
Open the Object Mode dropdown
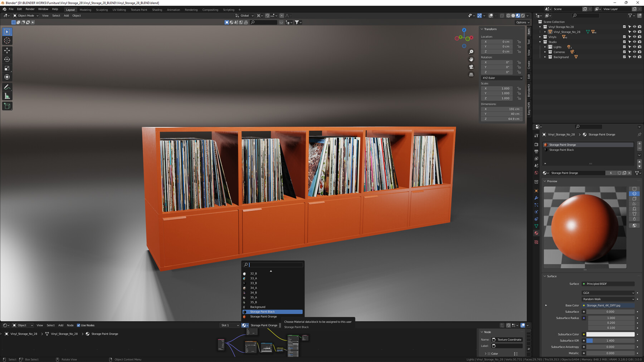pyautogui.click(x=26, y=15)
